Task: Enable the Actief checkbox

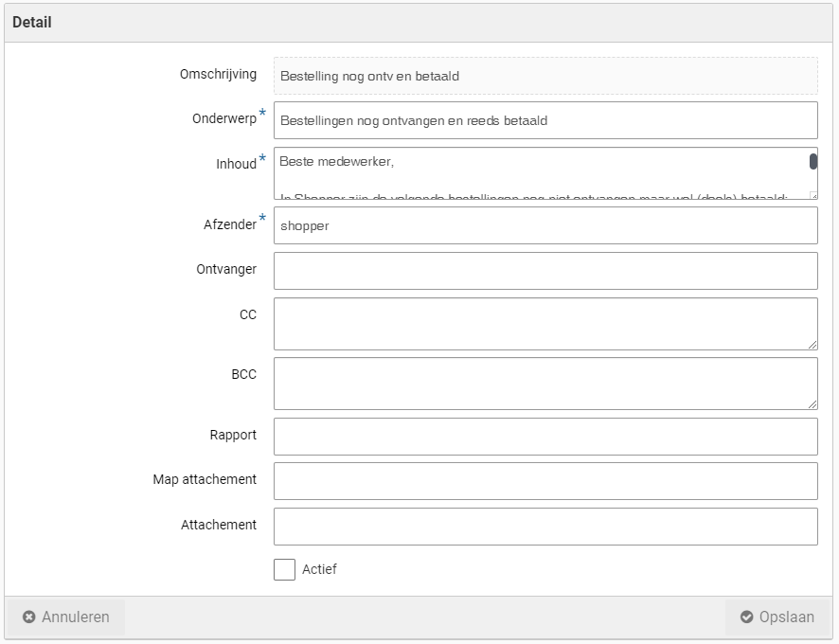Action: pyautogui.click(x=284, y=569)
